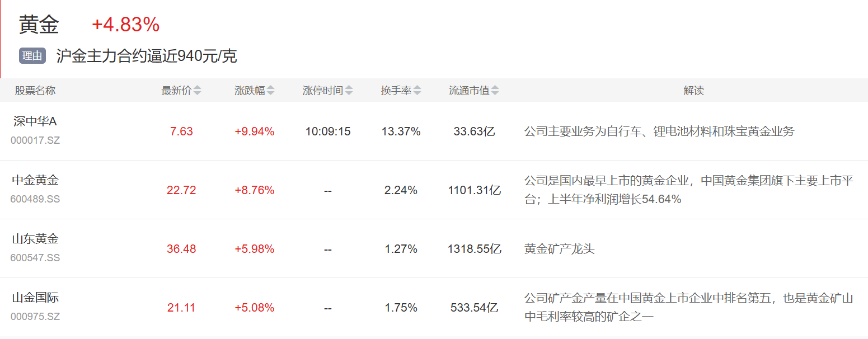Image resolution: width=868 pixels, height=339 pixels.
Task: Click stock code 000017.SZ
Action: coord(35,140)
